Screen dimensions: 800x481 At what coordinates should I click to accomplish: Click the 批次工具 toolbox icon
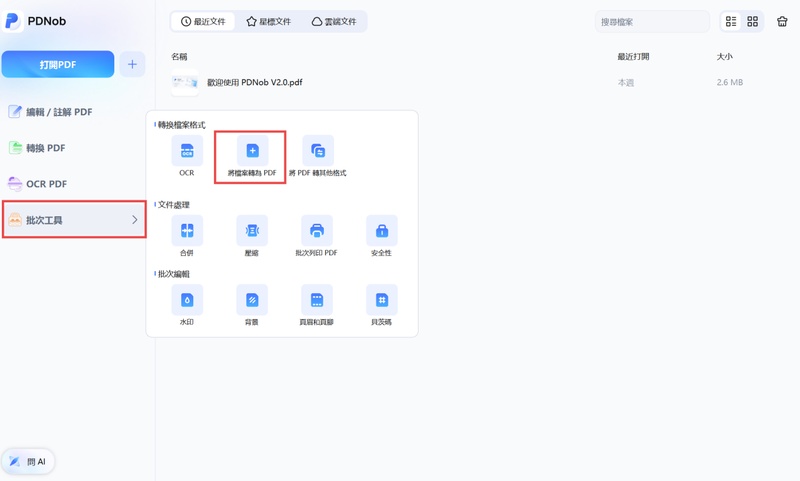point(15,220)
